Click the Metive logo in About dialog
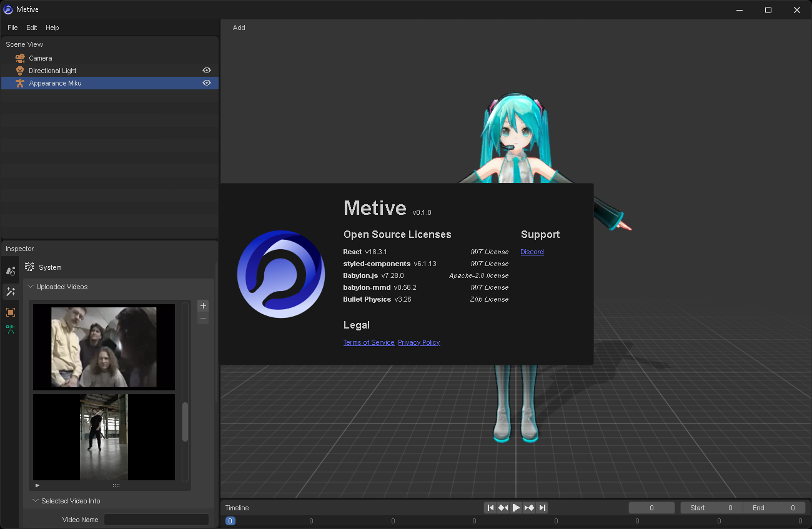The image size is (812, 529). point(281,274)
